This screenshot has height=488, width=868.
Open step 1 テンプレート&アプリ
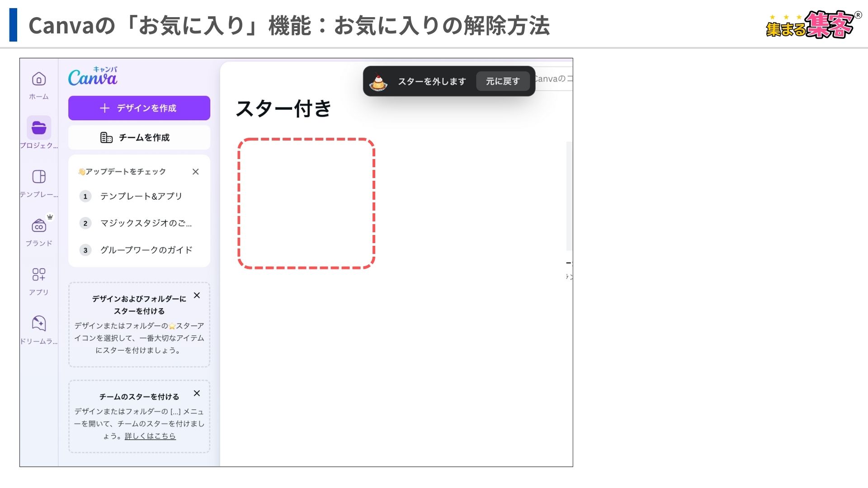[139, 196]
